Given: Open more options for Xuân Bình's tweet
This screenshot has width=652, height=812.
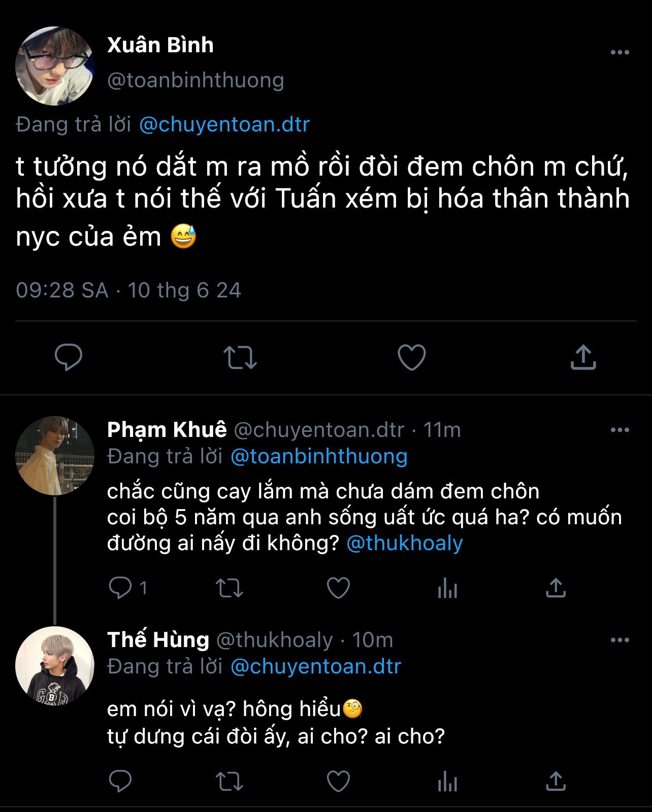Looking at the screenshot, I should 620,52.
